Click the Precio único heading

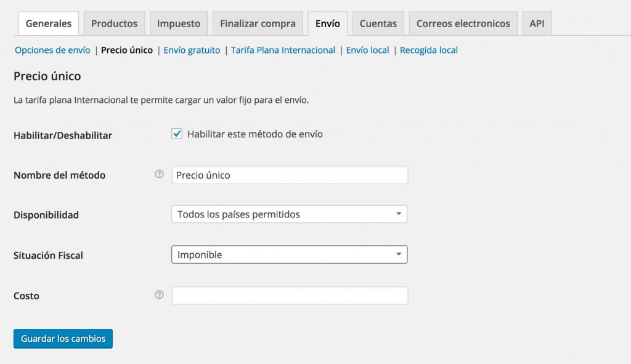[47, 76]
